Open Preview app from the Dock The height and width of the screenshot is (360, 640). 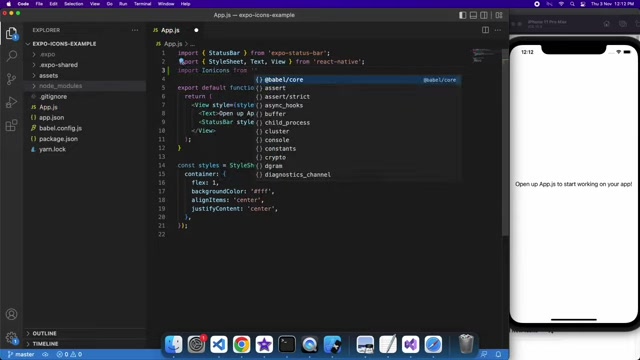(x=365, y=344)
